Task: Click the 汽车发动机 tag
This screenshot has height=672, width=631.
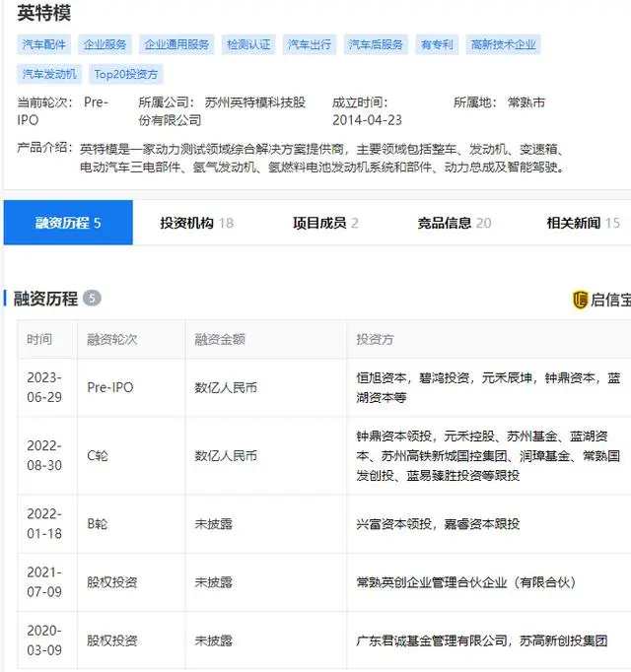Action: coord(49,74)
